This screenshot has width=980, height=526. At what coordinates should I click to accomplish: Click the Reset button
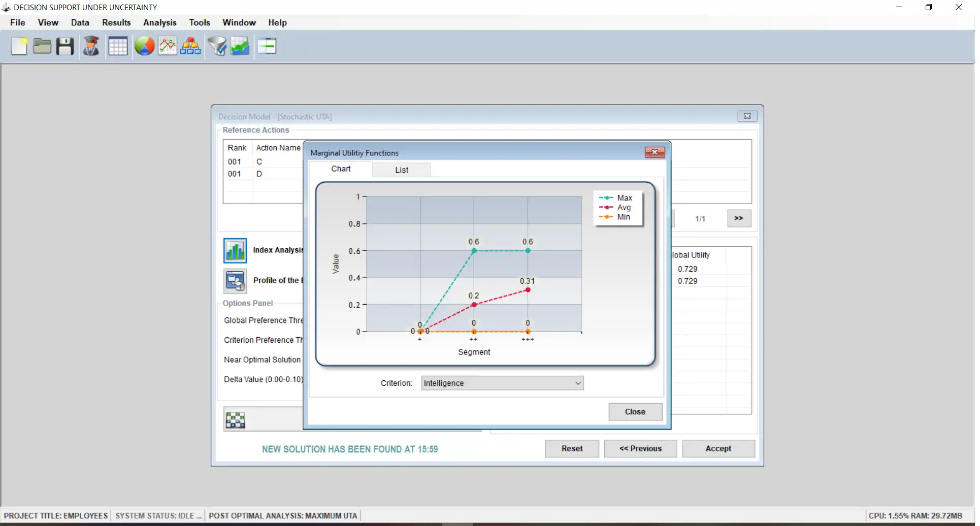572,449
